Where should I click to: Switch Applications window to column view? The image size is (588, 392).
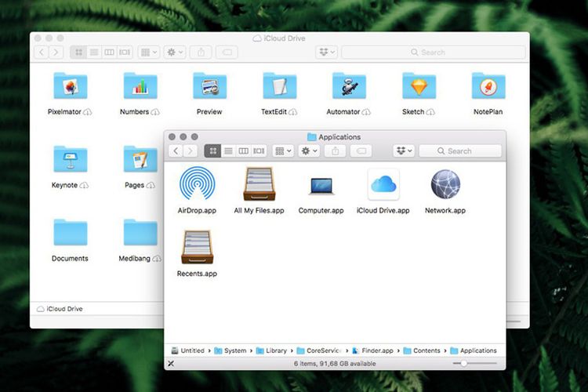(x=243, y=151)
